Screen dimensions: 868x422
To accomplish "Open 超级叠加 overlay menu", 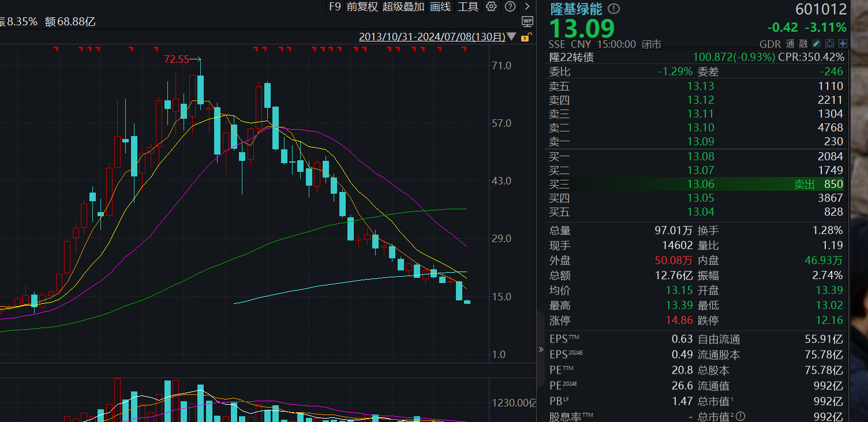I will (403, 6).
